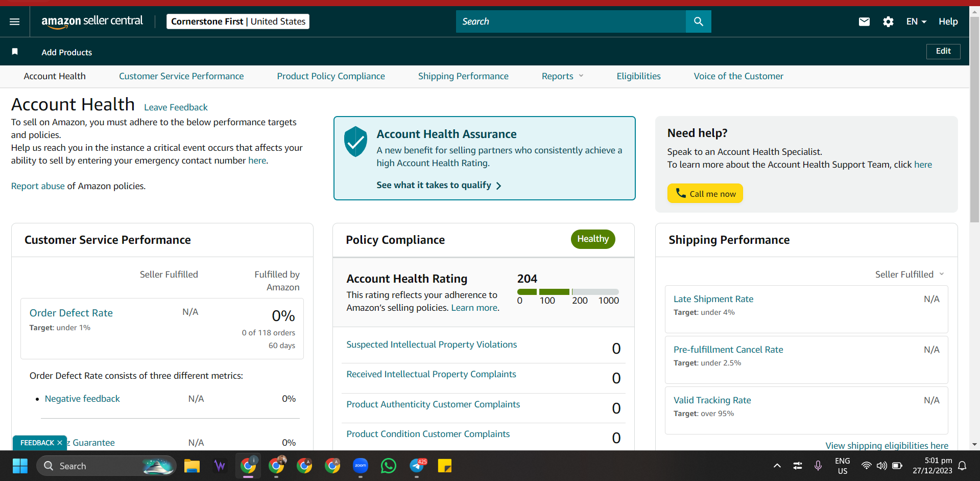Click 'here' link for Account Health Support Team

(x=923, y=165)
